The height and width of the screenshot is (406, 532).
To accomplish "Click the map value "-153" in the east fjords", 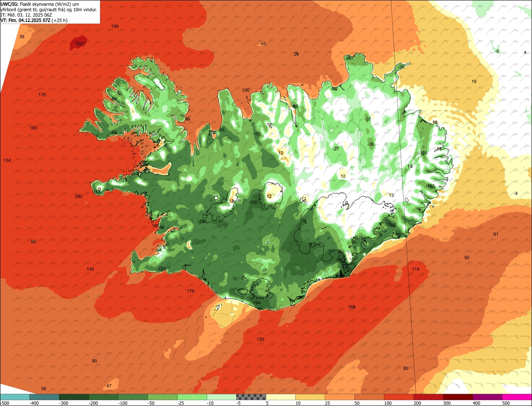I will (430, 186).
